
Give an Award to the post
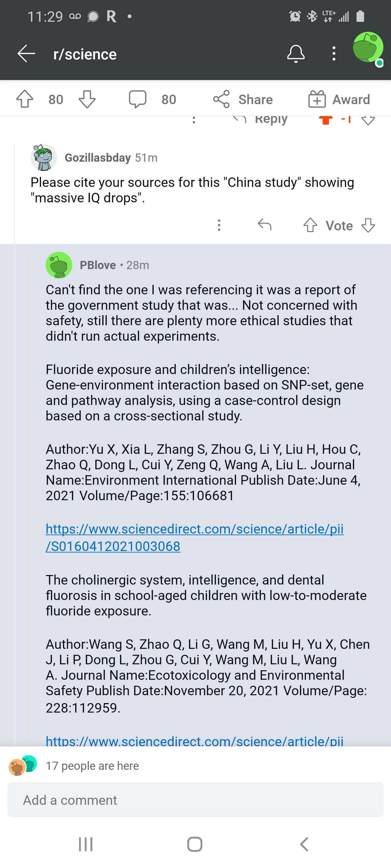[339, 99]
